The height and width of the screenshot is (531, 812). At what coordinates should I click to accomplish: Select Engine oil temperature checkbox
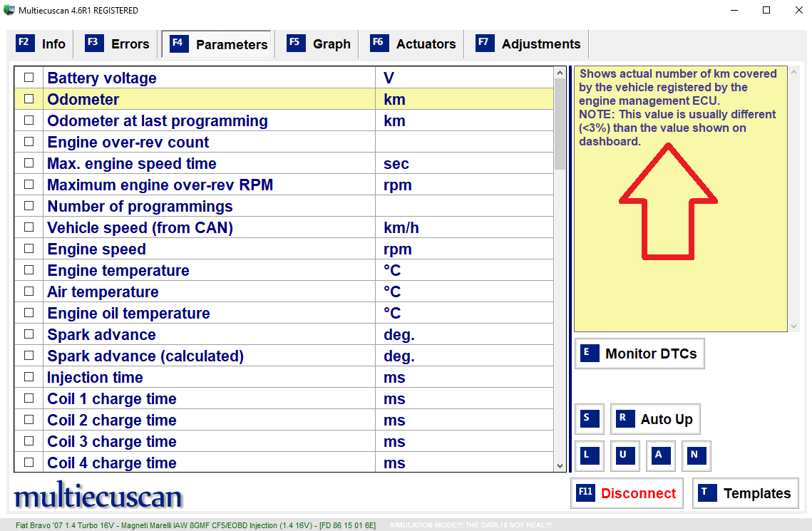[x=29, y=313]
